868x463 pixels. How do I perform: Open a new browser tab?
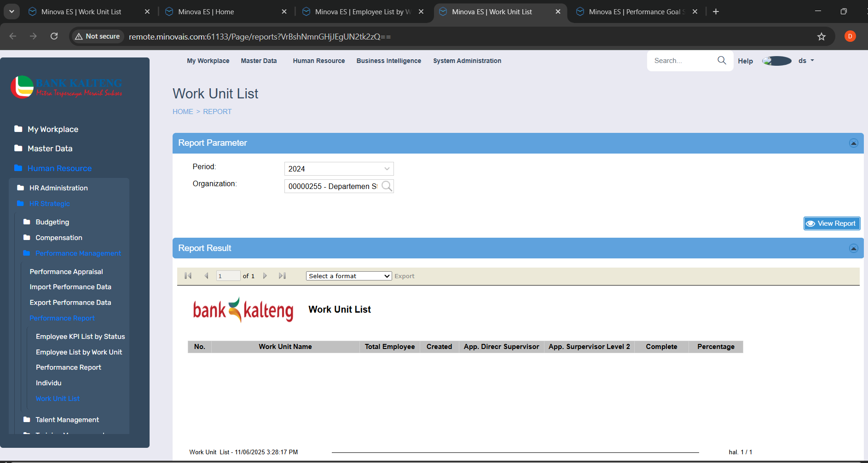click(x=716, y=11)
